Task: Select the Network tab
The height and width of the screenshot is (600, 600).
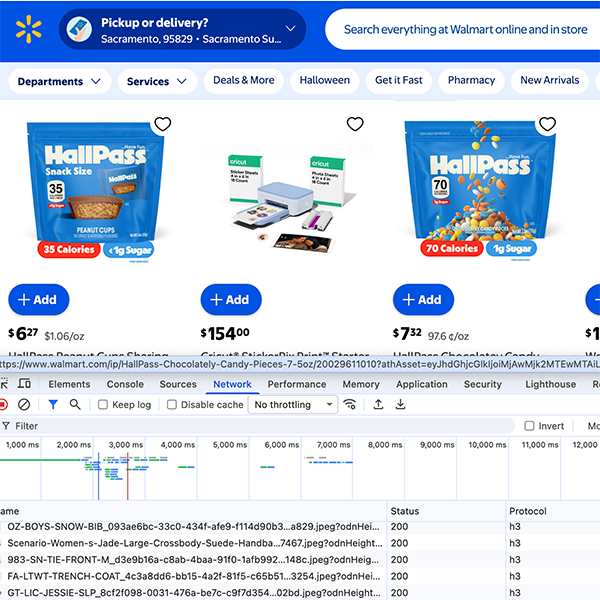Action: point(232,384)
